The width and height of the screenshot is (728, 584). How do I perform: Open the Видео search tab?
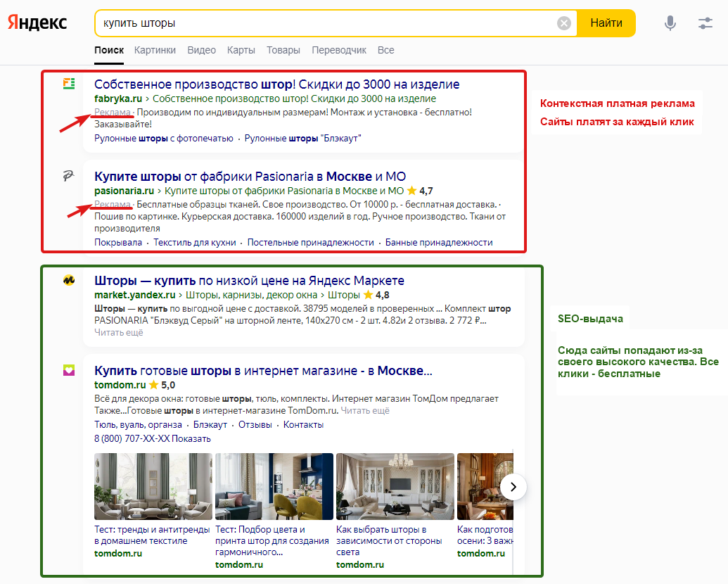202,50
